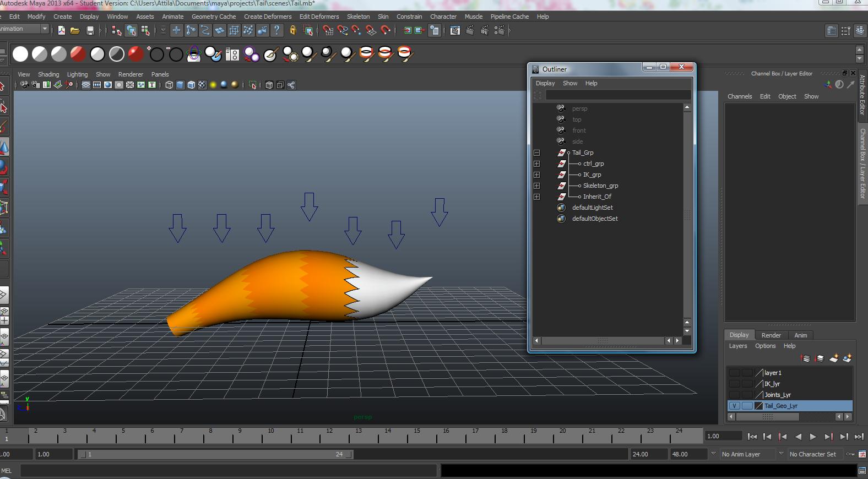This screenshot has height=479, width=868.
Task: Create new layer with selected objects icon
Action: (847, 358)
